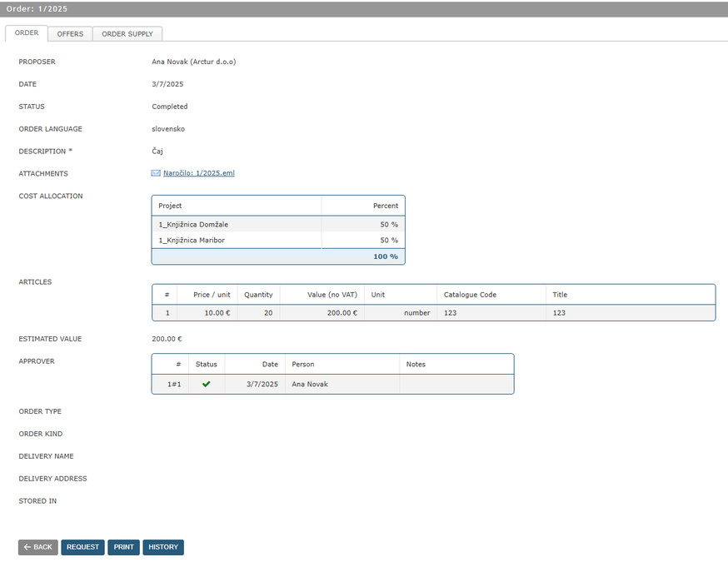Open the Order Supply tab
728x562 pixels.
click(127, 34)
